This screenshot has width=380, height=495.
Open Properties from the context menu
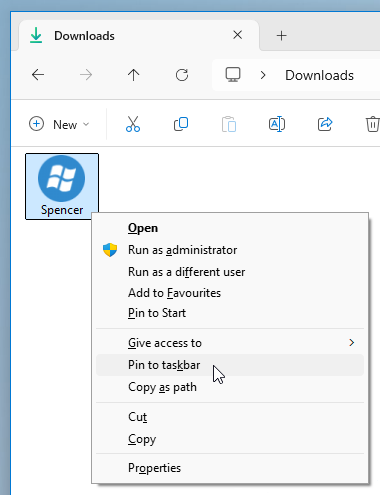tap(230, 468)
